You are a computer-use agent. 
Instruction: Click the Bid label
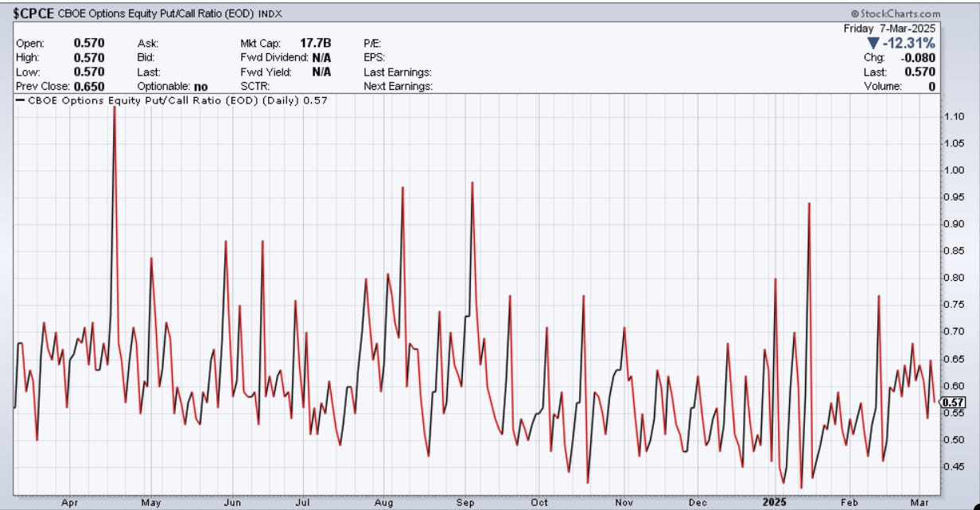click(145, 58)
